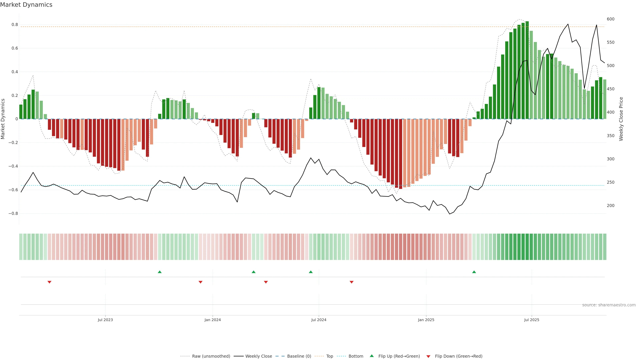Image resolution: width=644 pixels, height=362 pixels.
Task: Click the green triangle icon in the legend
Action: tap(372, 356)
